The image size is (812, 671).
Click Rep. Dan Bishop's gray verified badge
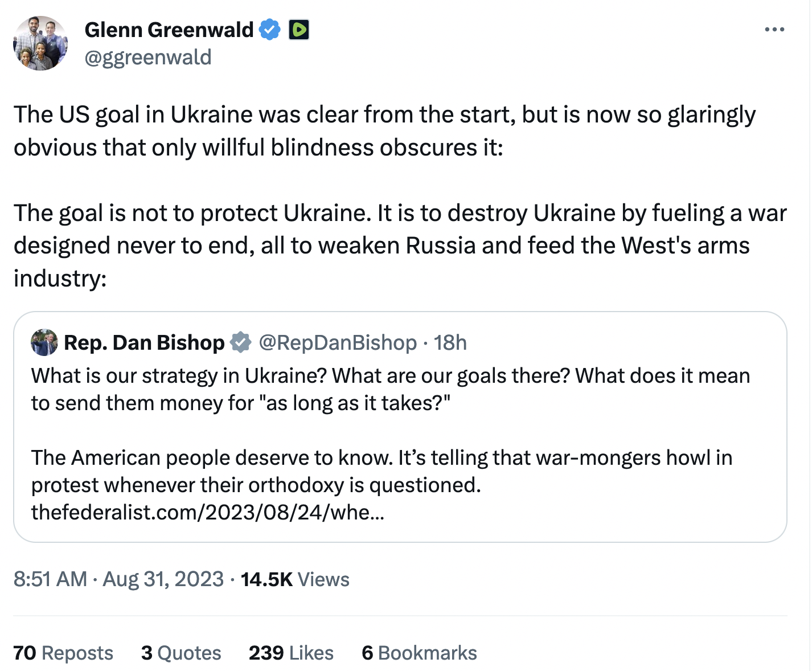tap(240, 342)
